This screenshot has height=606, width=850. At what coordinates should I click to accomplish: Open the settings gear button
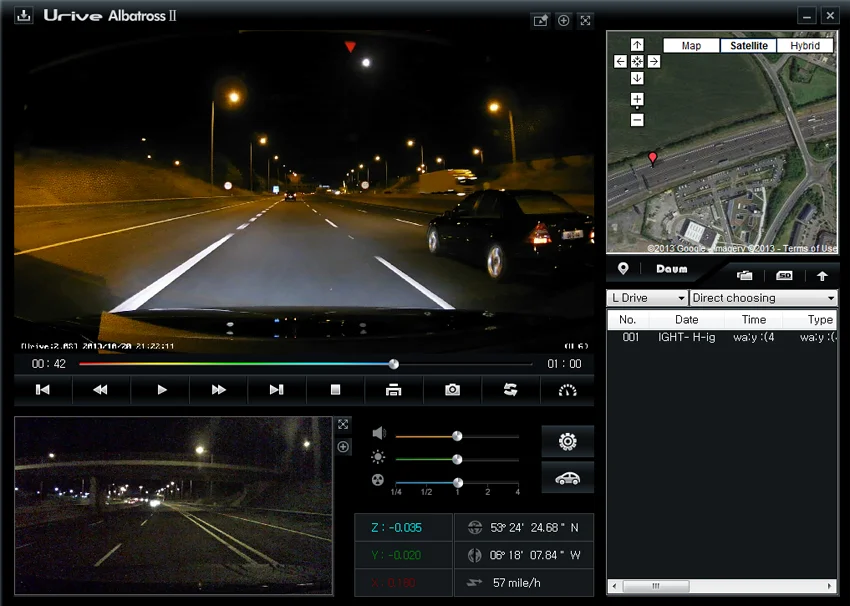pos(568,441)
